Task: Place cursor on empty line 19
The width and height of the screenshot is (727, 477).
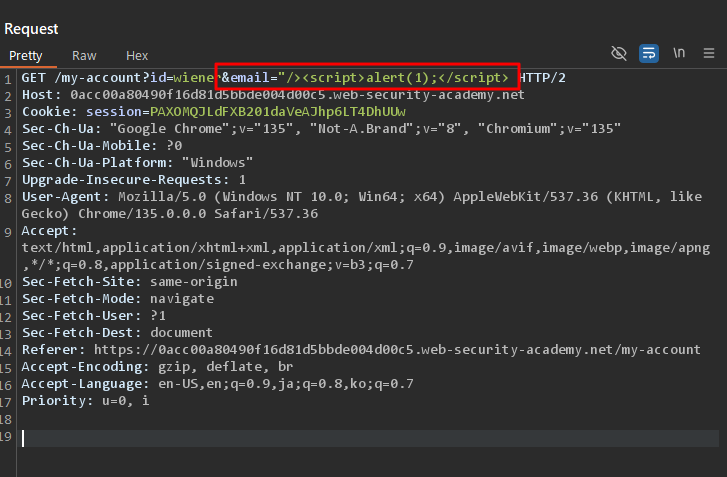Action: point(370,439)
